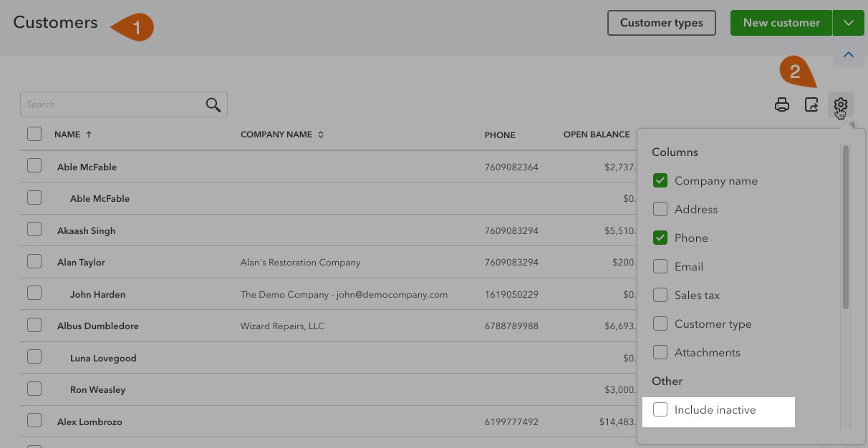
Task: Open the gear settings icon above table
Action: pyautogui.click(x=840, y=105)
